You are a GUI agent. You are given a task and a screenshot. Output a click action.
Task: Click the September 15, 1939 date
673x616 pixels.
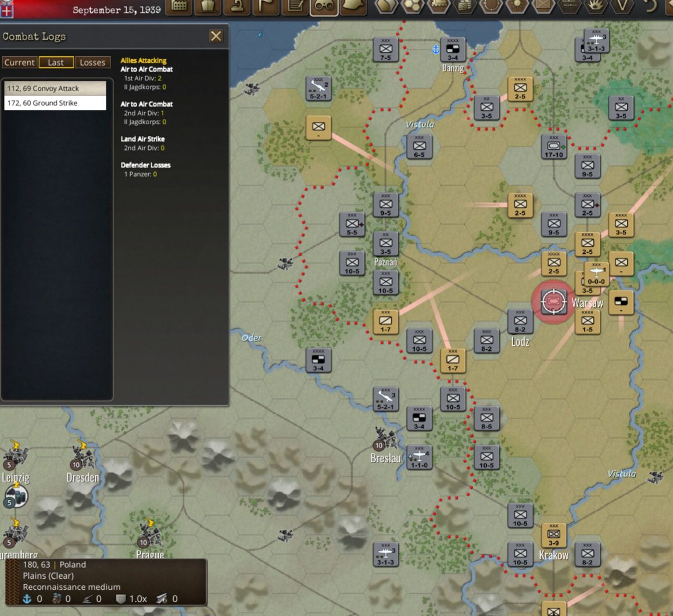[x=117, y=10]
